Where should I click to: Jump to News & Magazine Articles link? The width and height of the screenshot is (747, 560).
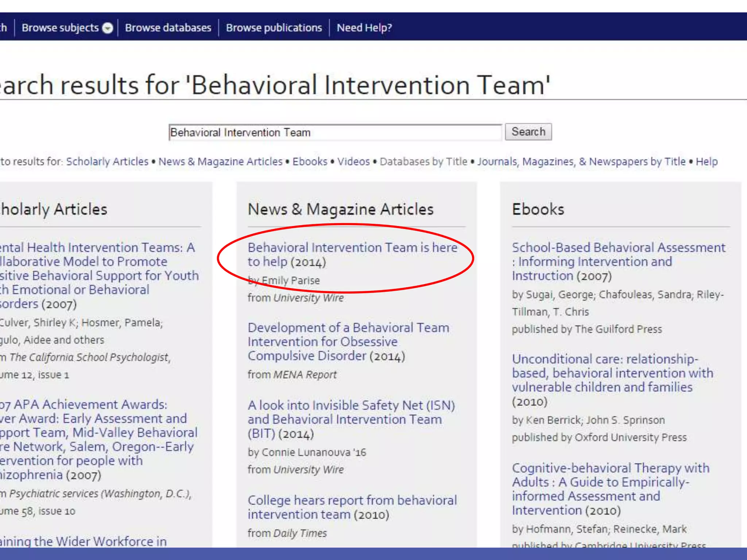(220, 162)
